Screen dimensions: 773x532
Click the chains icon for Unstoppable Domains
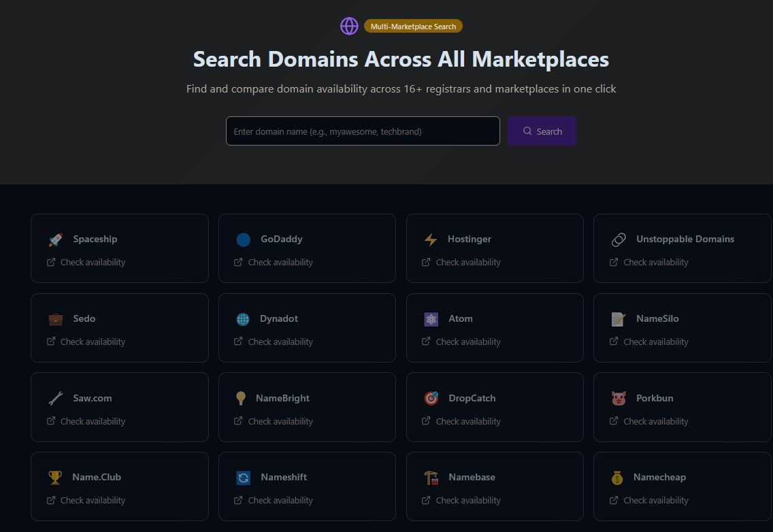click(618, 239)
